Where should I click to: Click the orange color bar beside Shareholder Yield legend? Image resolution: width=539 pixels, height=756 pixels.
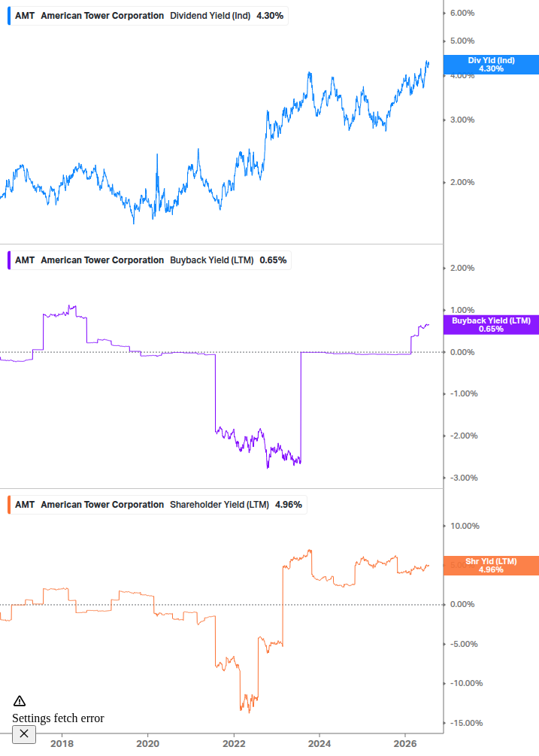[x=9, y=504]
